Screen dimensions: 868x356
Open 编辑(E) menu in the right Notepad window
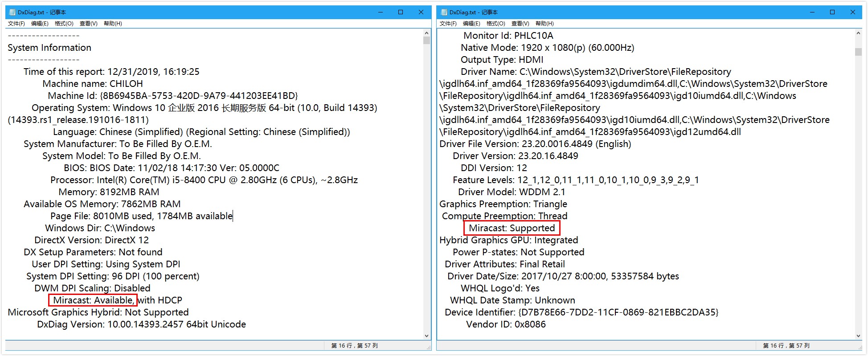click(471, 24)
